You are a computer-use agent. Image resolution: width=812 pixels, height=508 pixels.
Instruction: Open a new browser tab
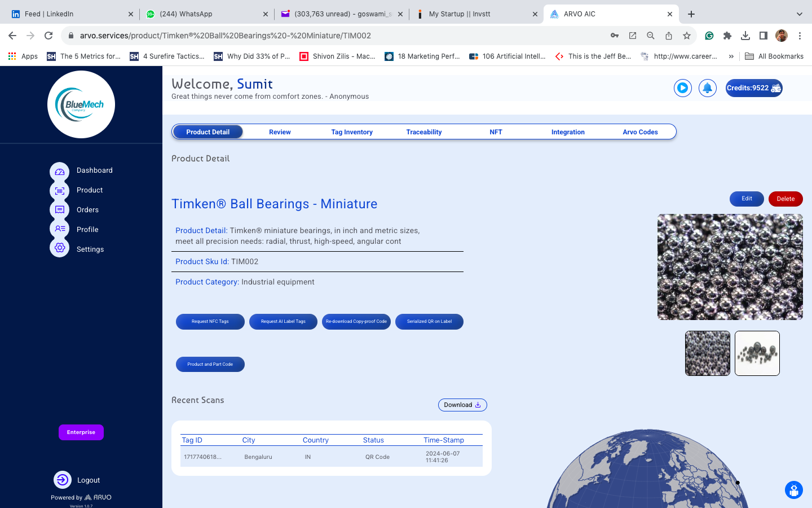pos(691,14)
